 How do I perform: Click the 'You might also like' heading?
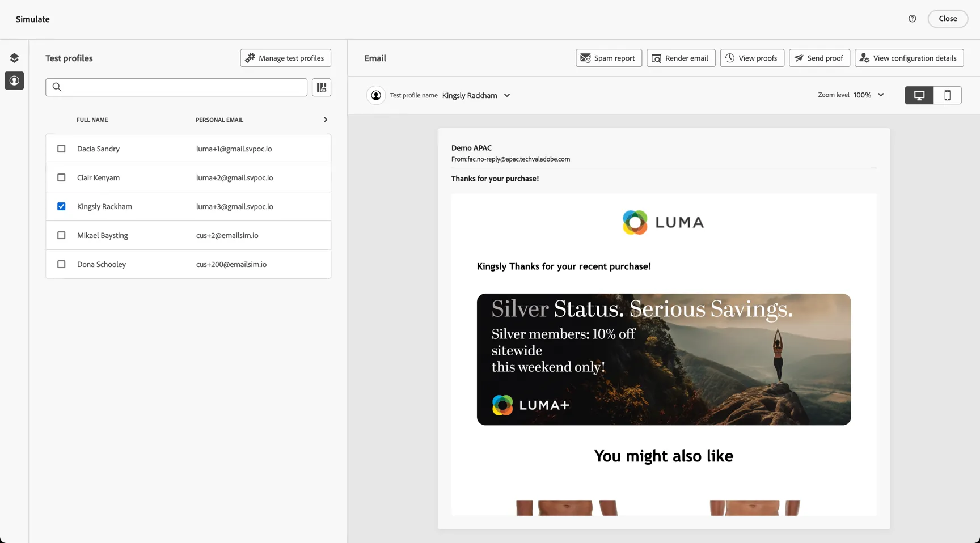[664, 456]
